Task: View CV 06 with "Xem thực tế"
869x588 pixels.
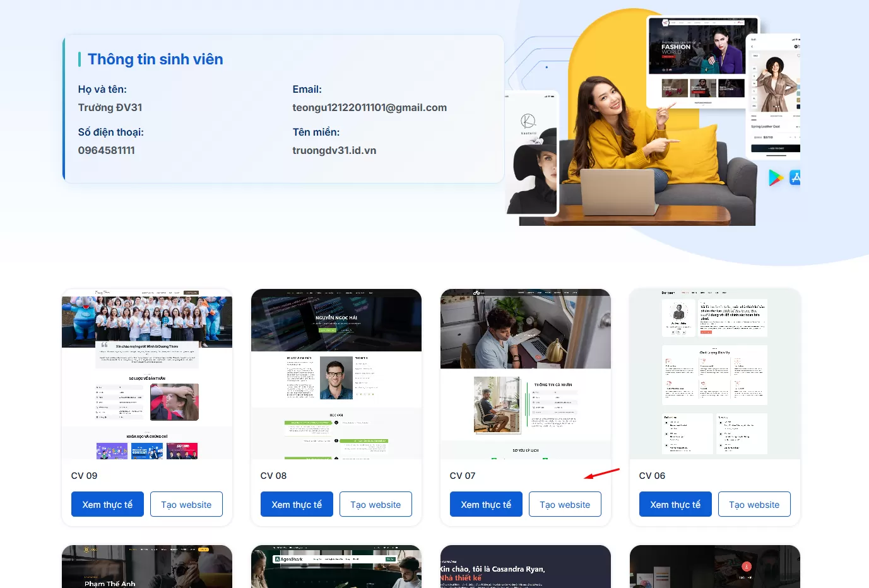Action: tap(675, 504)
